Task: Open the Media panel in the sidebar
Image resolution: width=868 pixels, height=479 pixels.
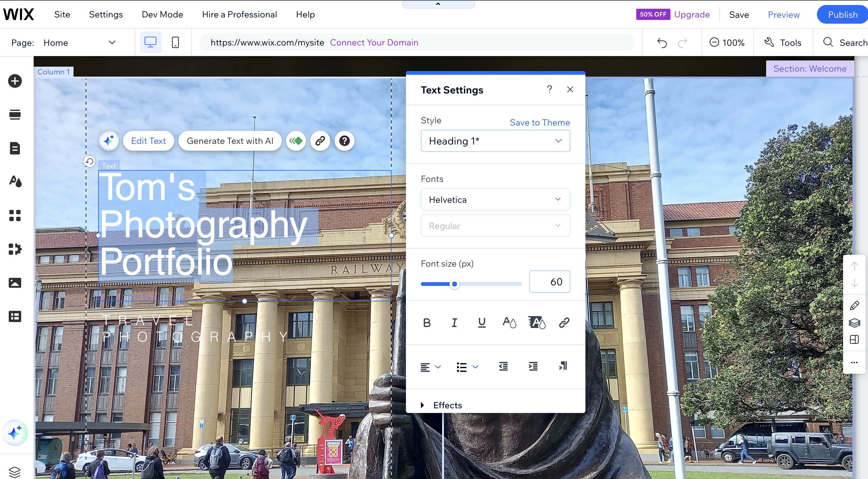Action: pos(15,283)
